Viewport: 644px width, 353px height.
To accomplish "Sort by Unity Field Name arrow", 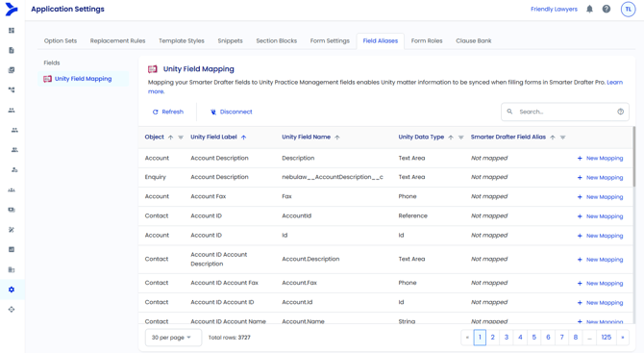I will point(337,138).
